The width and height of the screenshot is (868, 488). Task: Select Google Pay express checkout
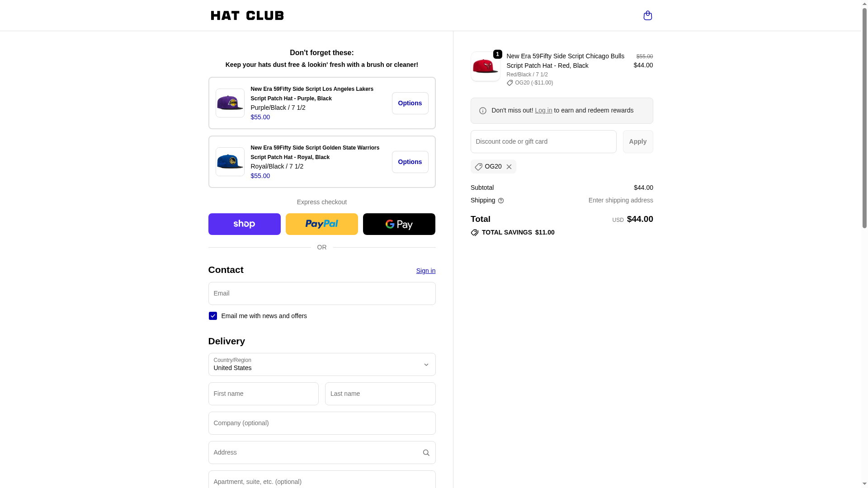[x=399, y=224]
